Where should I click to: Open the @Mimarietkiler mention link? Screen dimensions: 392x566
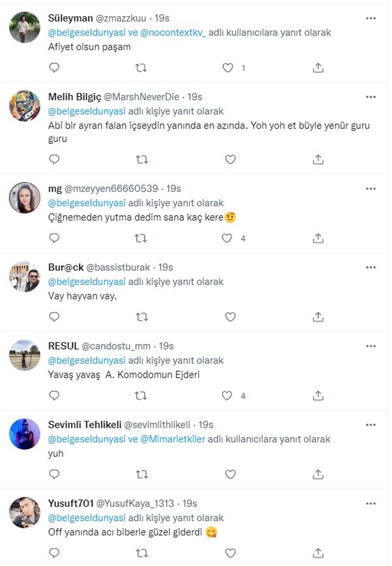(x=173, y=439)
